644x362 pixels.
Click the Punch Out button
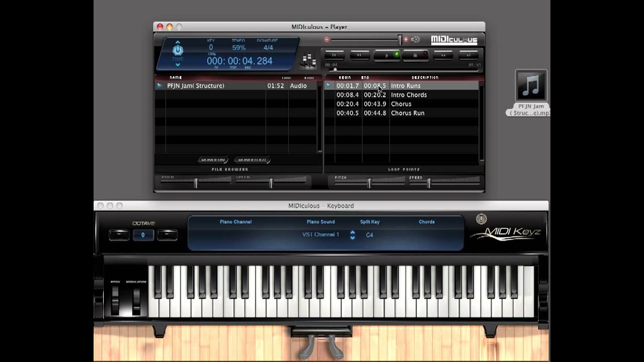253,160
